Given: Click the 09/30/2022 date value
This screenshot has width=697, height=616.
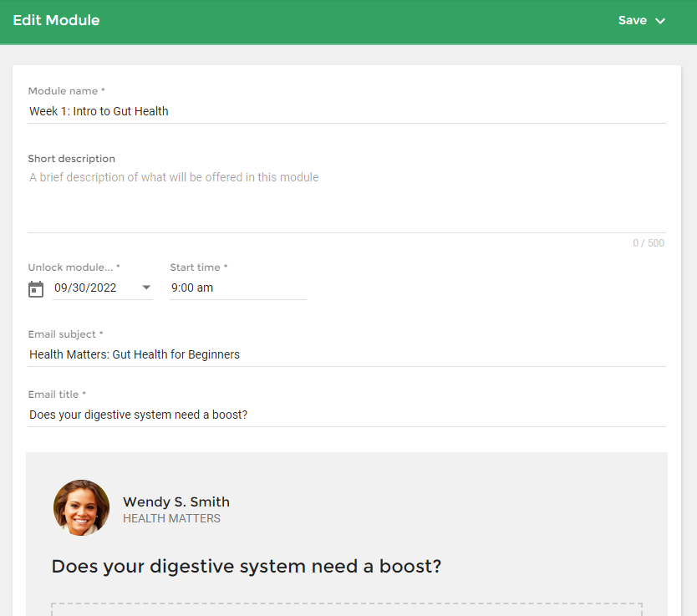Looking at the screenshot, I should point(85,288).
